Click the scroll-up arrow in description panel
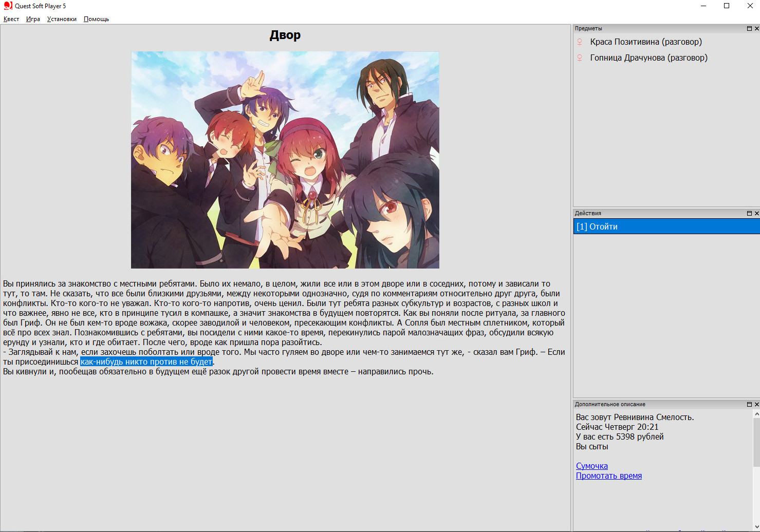Viewport: 760px width, 532px height. tap(756, 413)
